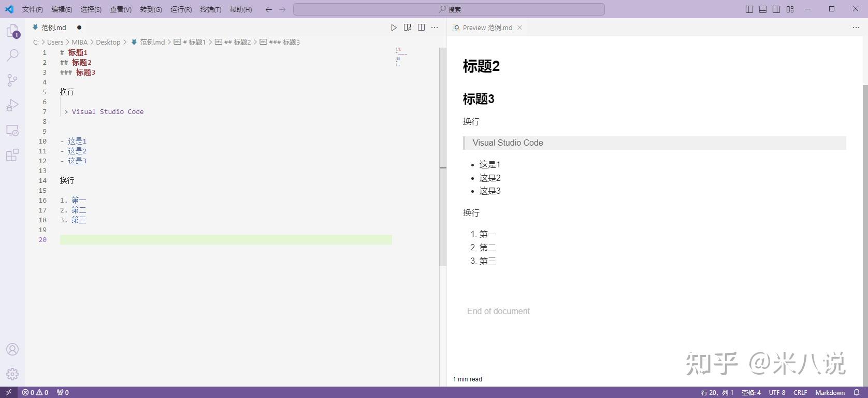Open preview to the side icon
Viewport: 868px width, 398px height.
coord(408,27)
